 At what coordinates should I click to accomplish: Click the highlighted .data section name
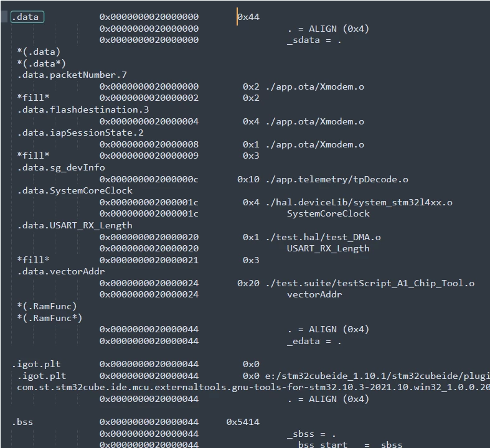coord(27,17)
